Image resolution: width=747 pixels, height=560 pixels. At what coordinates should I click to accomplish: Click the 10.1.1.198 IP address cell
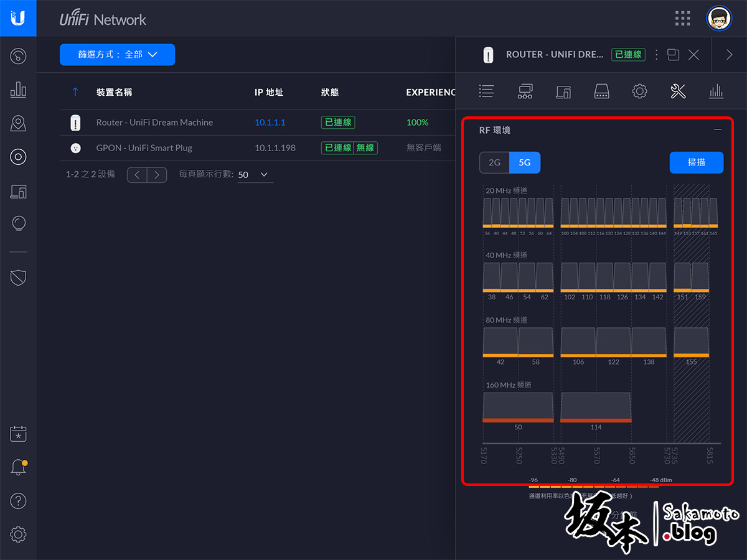coord(275,148)
